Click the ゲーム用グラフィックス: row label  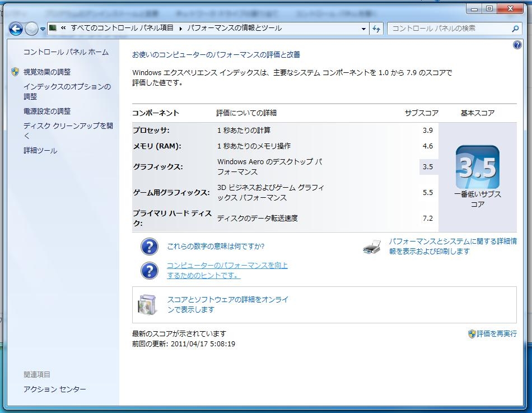click(x=171, y=193)
